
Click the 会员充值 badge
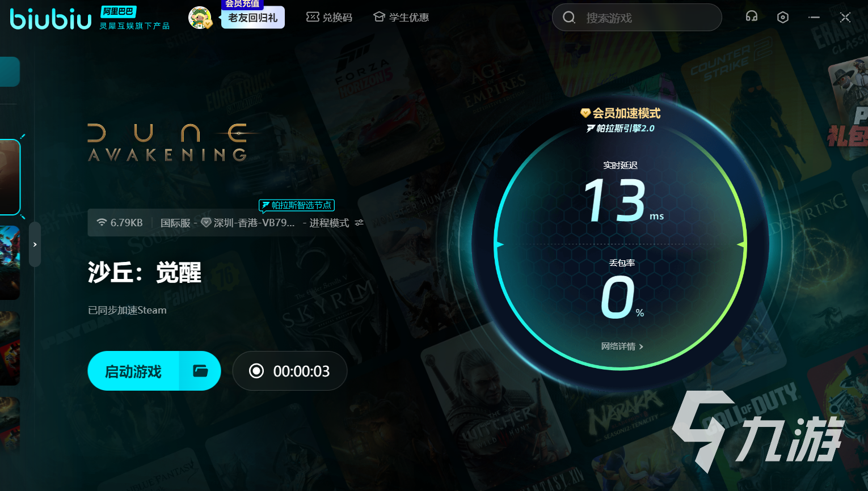click(242, 4)
